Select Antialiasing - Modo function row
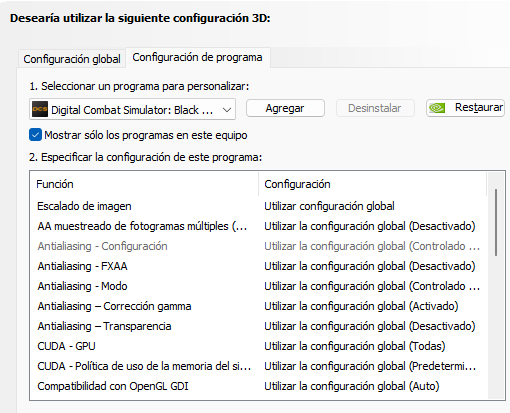The image size is (510, 413). point(82,286)
